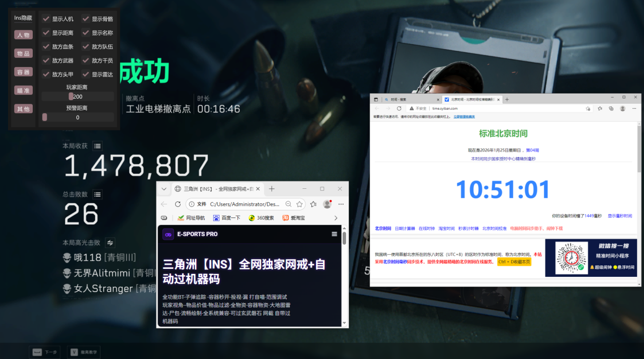644x359 pixels.
Task: Open the E-SPORTS PRO hamburger menu
Action: click(x=334, y=234)
